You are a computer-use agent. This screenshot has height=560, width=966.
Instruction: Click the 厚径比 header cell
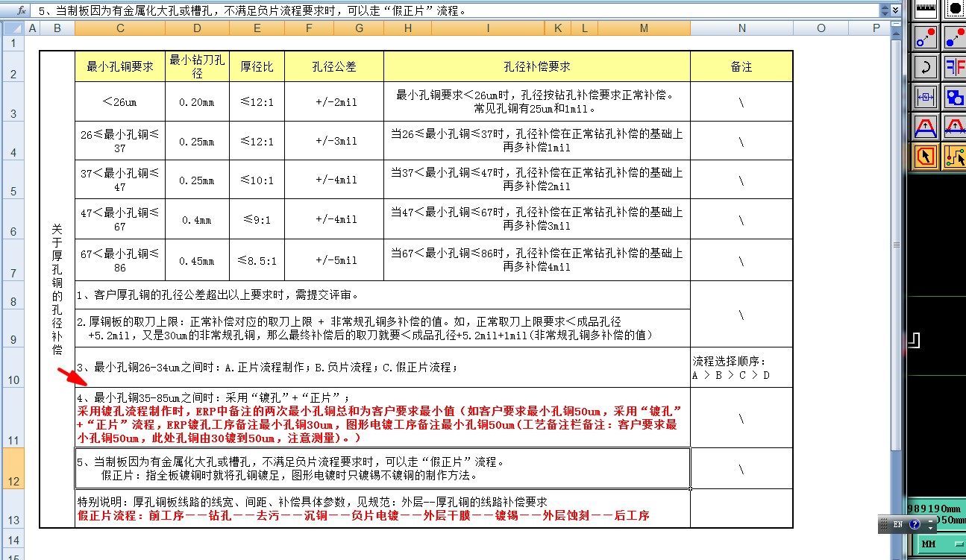click(257, 66)
